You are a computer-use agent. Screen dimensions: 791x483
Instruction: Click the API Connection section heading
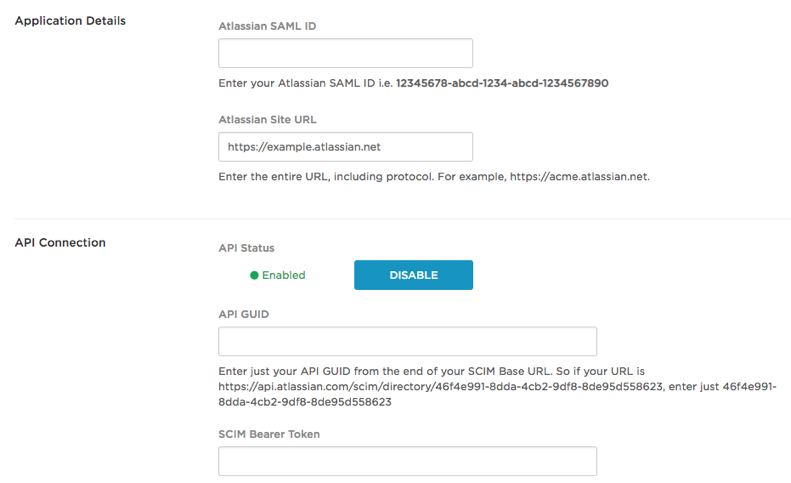coord(60,242)
